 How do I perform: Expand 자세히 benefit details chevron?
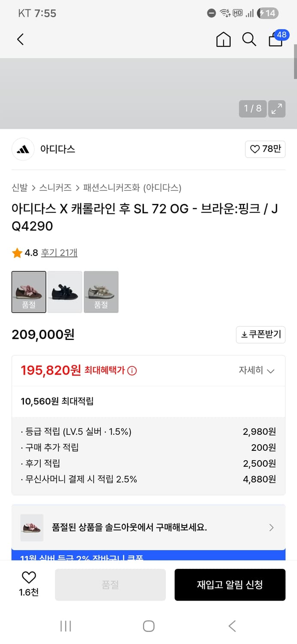pyautogui.click(x=258, y=371)
